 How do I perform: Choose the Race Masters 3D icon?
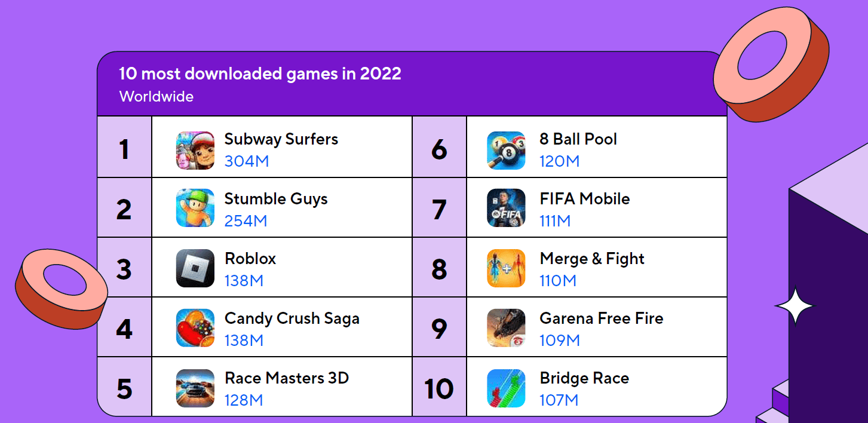click(x=195, y=388)
